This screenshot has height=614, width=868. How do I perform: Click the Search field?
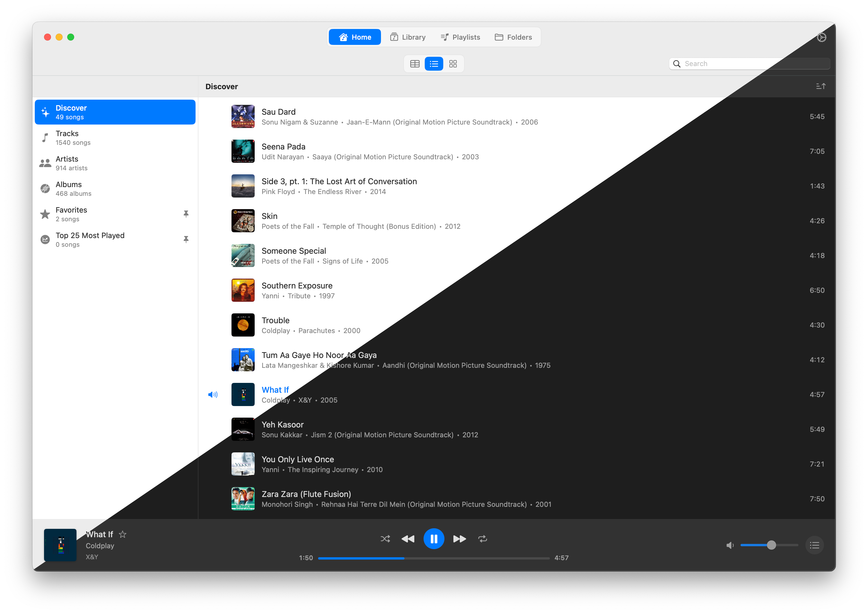[x=749, y=63]
